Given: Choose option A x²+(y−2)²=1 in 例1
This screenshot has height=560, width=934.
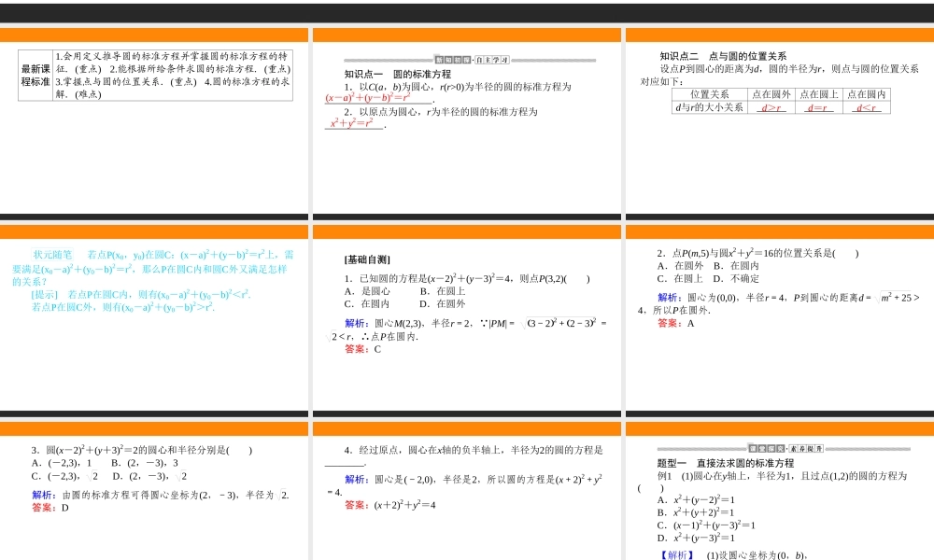Looking at the screenshot, I should click(697, 500).
